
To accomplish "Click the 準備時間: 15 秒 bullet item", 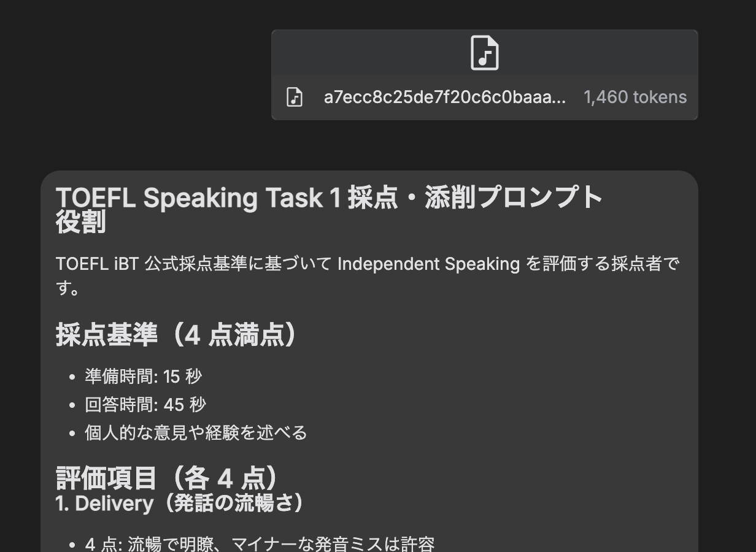I will (142, 377).
